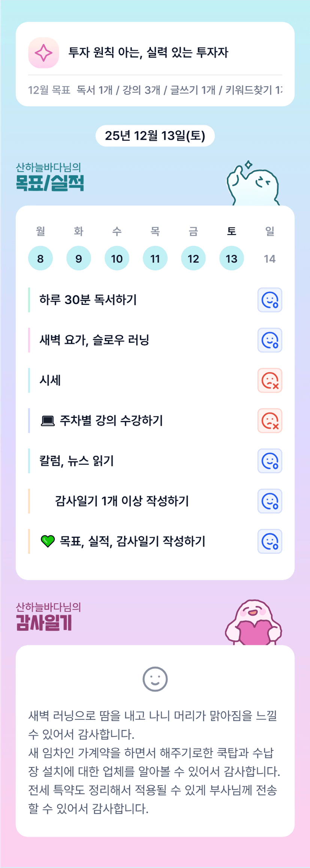Toggle red sad face for 시세
This screenshot has height=868, width=310.
[270, 380]
